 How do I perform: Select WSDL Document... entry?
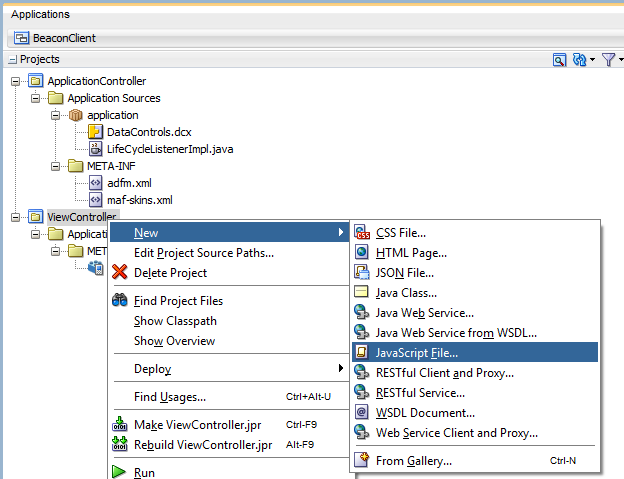[x=475, y=413]
